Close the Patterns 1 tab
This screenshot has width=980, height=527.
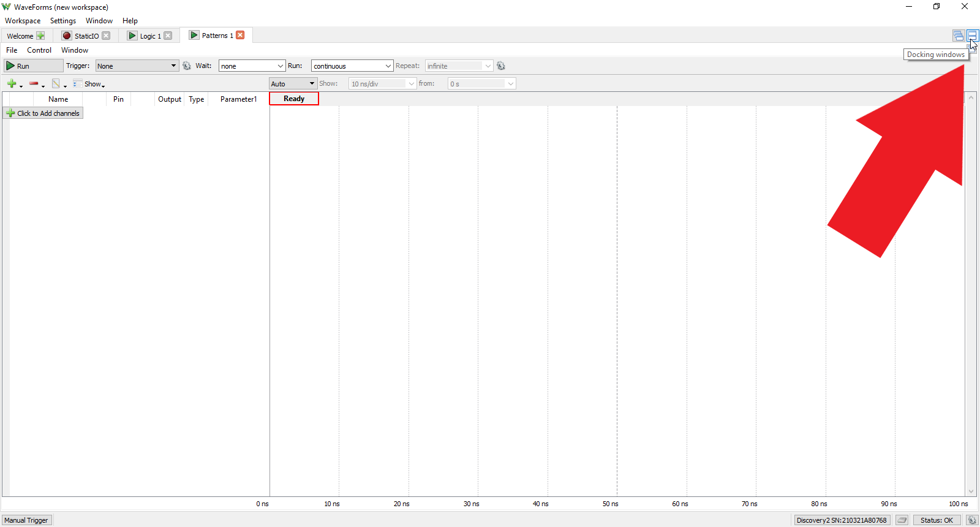(240, 35)
